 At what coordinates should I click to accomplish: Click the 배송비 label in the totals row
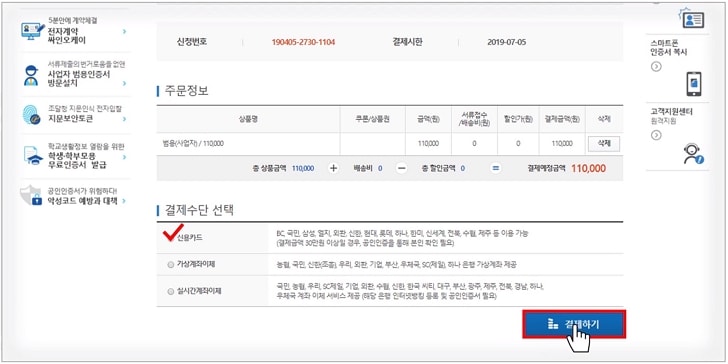click(363, 168)
